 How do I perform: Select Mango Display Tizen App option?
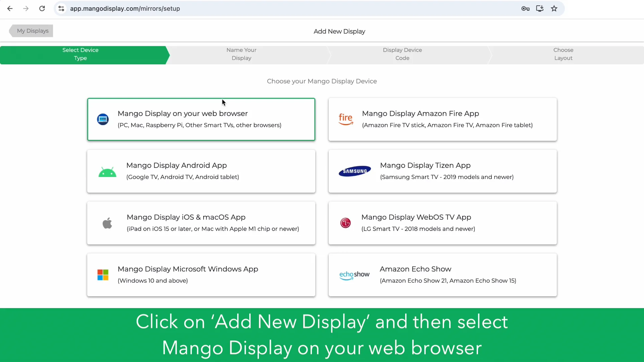click(x=442, y=171)
